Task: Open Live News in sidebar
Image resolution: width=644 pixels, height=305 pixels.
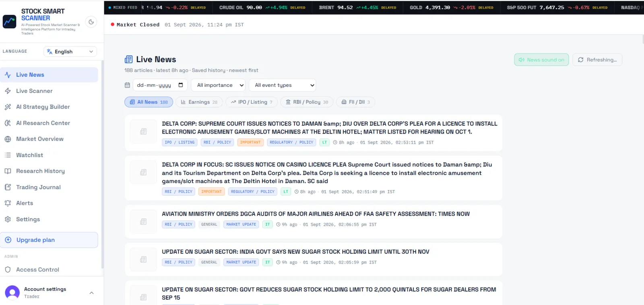Action: tap(49, 75)
